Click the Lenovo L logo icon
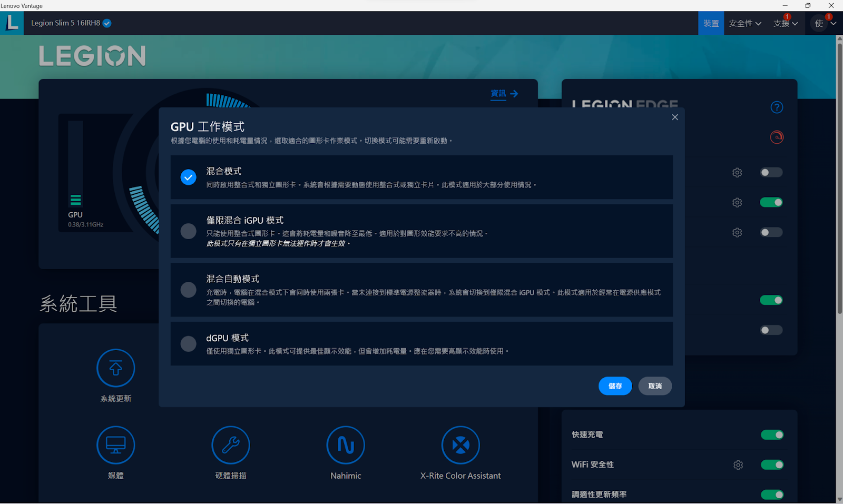Screen dimensions: 843x504 12,23
